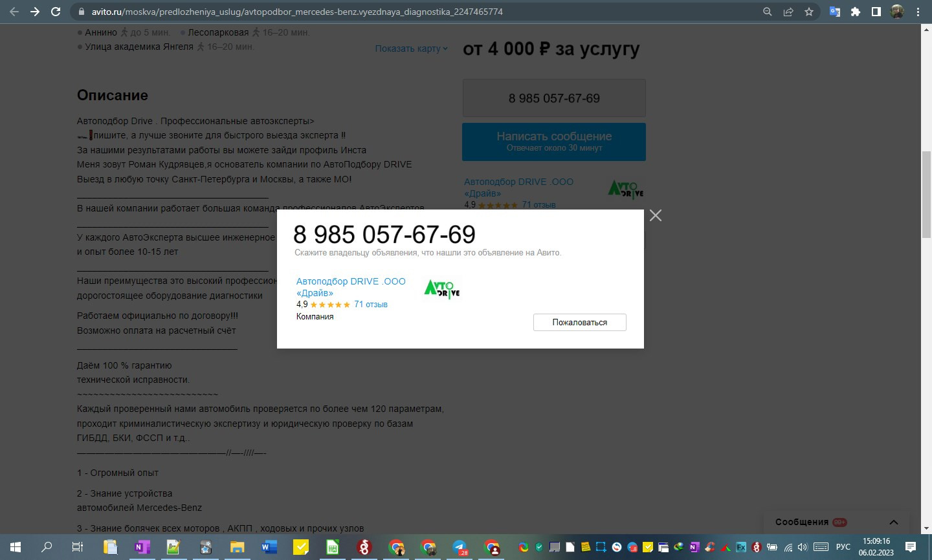Screen dimensions: 932x560
Task: Open the Extensions puzzle-piece menu
Action: tap(856, 12)
